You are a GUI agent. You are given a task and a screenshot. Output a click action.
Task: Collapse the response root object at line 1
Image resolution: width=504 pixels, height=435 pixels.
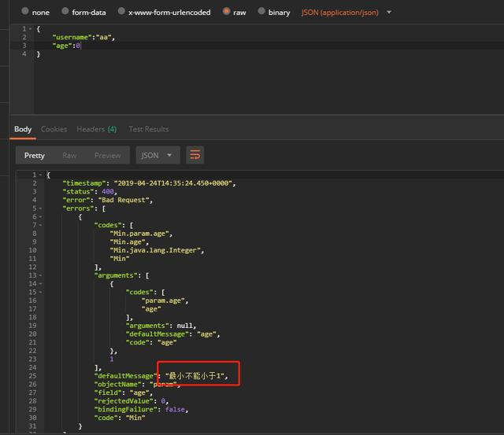[x=40, y=175]
